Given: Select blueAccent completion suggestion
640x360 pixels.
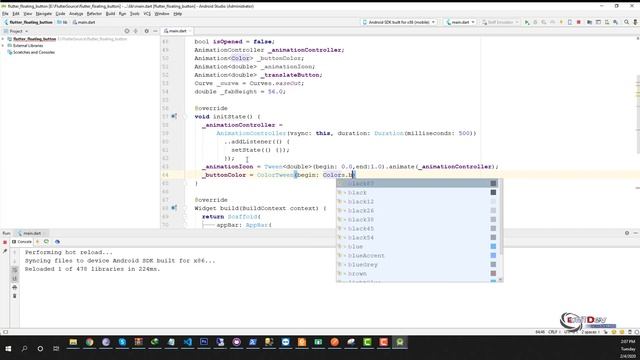Looking at the screenshot, I should (416, 256).
